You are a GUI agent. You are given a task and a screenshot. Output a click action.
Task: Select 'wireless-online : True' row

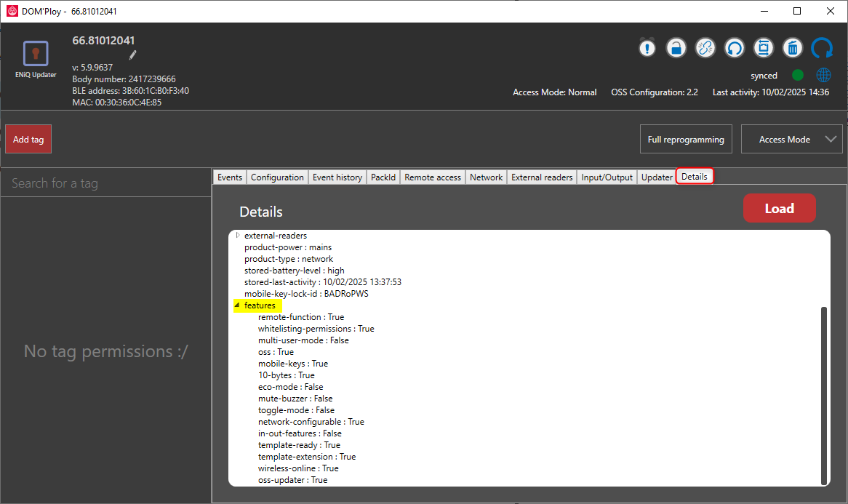pyautogui.click(x=298, y=468)
